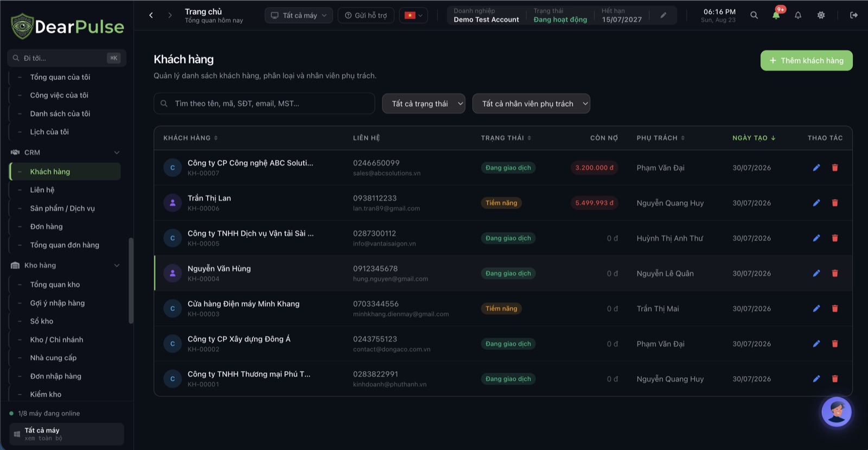Sort table by Phụ trách column
This screenshot has height=450, width=868.
click(x=661, y=138)
